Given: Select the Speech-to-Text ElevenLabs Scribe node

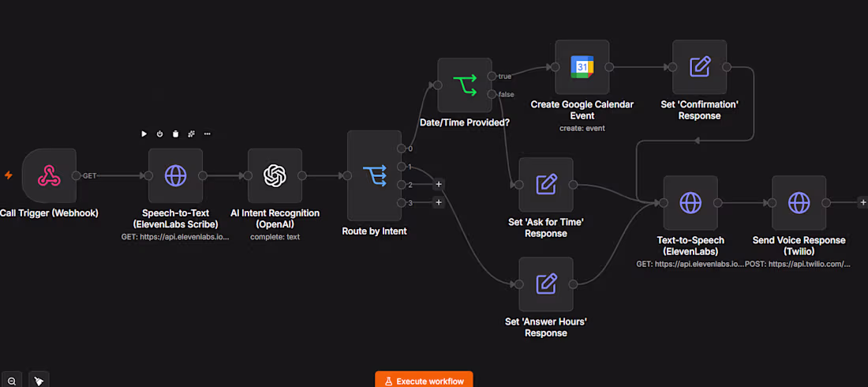Looking at the screenshot, I should tap(175, 176).
